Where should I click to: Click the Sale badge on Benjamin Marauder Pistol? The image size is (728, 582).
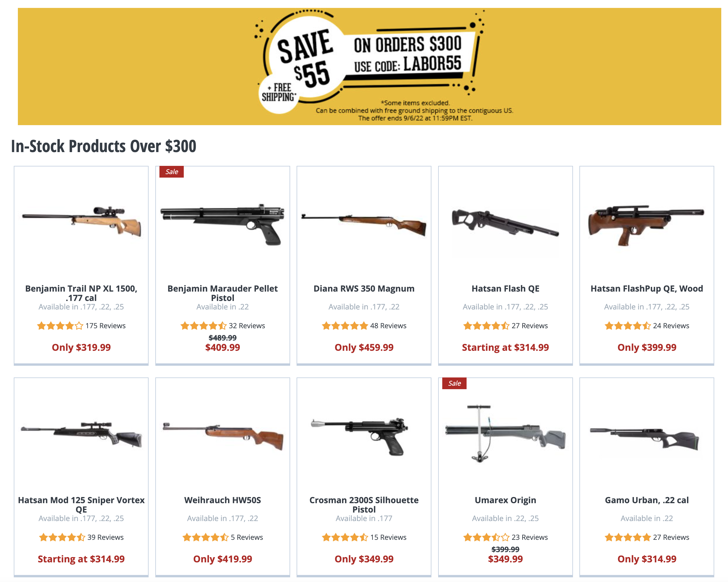(x=171, y=172)
